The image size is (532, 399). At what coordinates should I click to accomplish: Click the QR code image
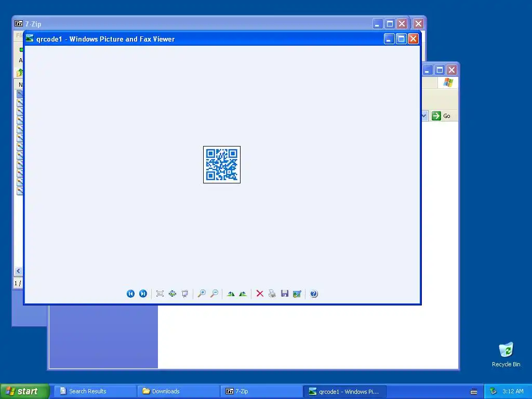222,165
